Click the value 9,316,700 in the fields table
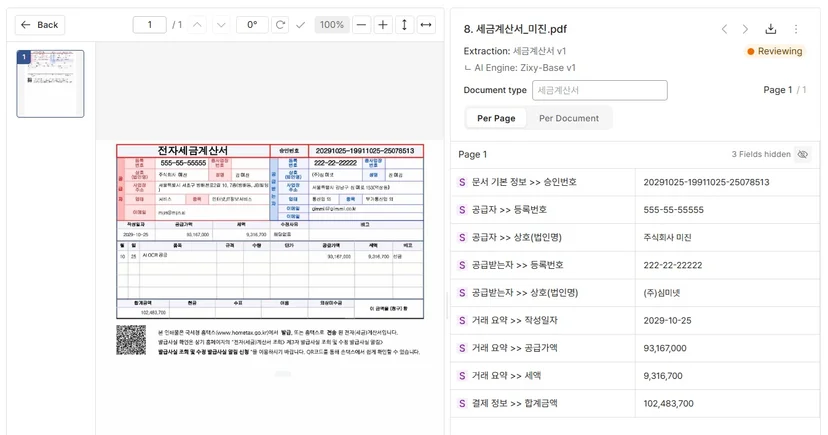This screenshot has height=435, width=828. pyautogui.click(x=663, y=376)
